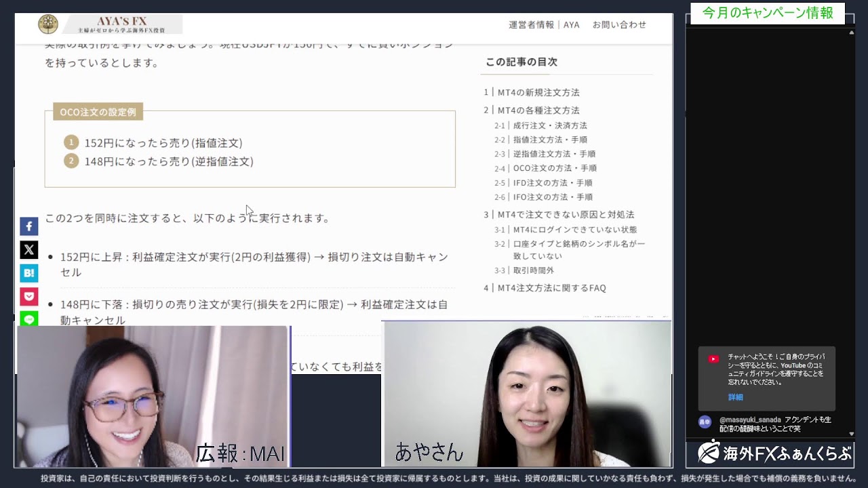Select 成行注文・決済方法 in table of contents

[550, 125]
